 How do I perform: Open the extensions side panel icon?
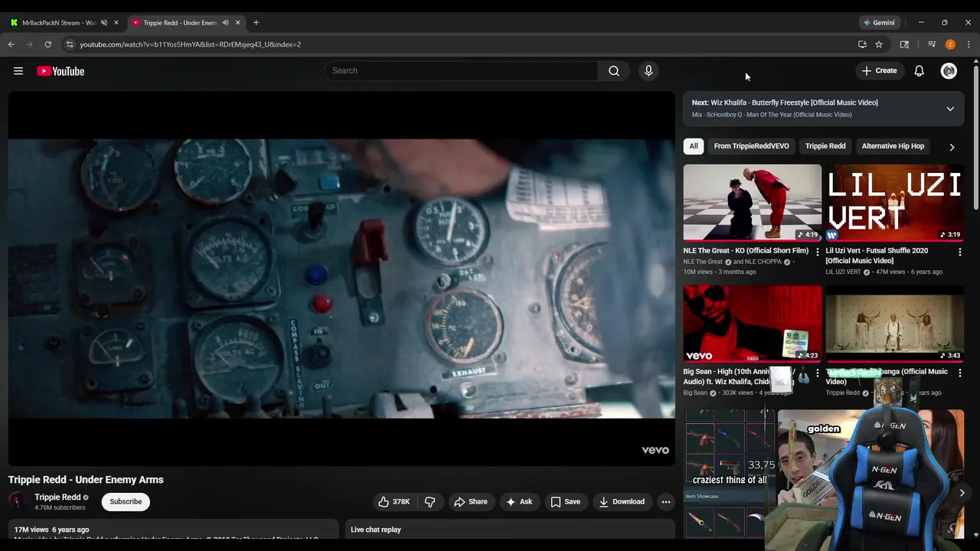click(x=904, y=44)
